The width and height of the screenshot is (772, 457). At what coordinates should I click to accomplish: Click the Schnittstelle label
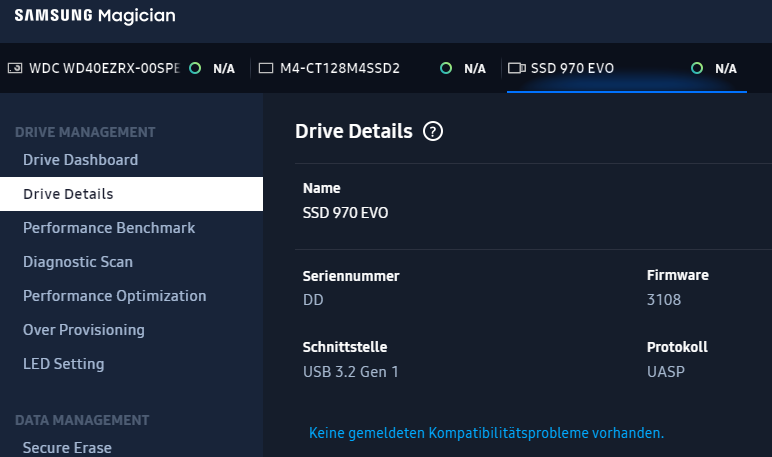(345, 347)
